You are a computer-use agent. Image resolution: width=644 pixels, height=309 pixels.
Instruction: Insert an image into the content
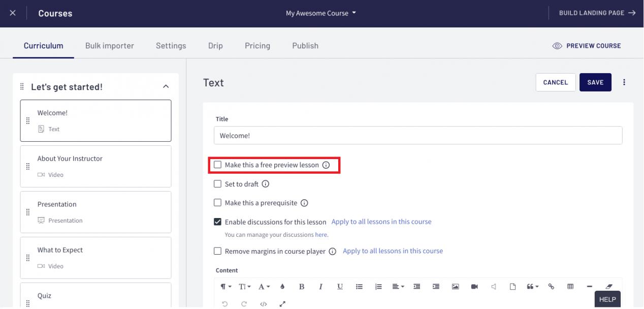tap(456, 287)
